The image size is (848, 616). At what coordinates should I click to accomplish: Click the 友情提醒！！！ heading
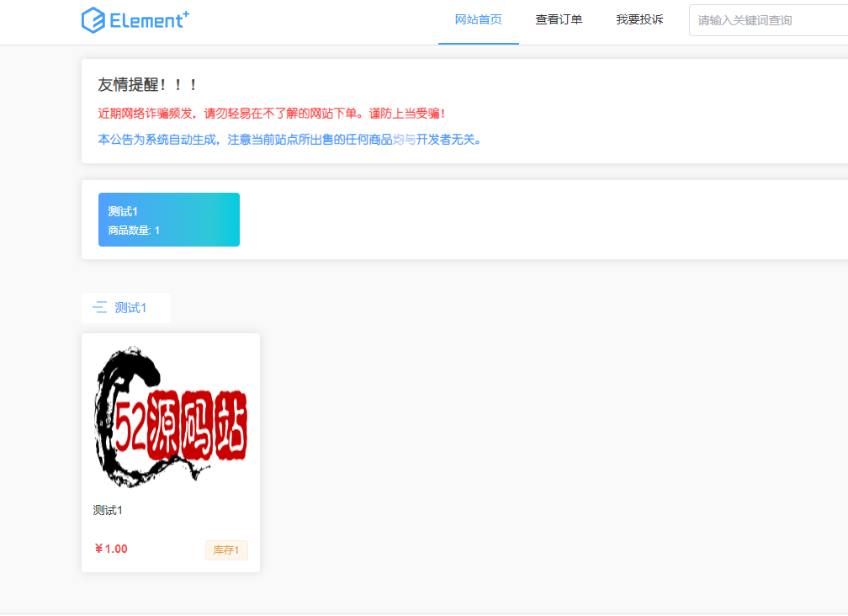tap(146, 85)
